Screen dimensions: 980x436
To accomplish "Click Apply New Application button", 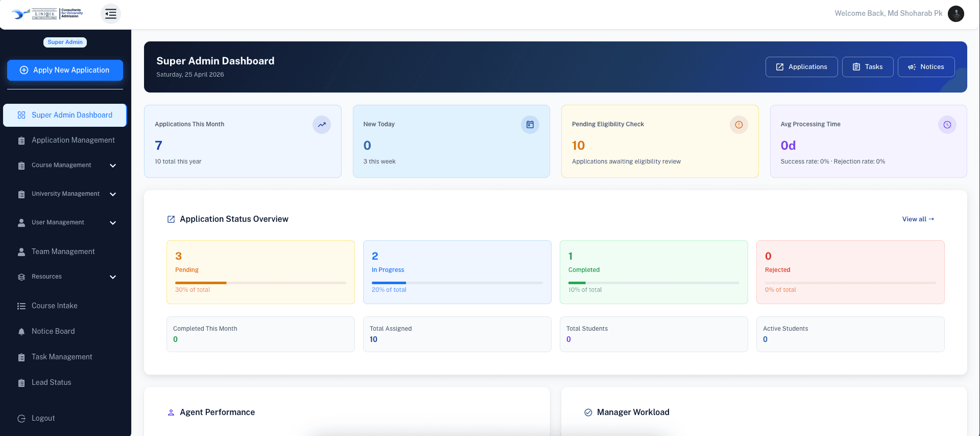I will [65, 70].
